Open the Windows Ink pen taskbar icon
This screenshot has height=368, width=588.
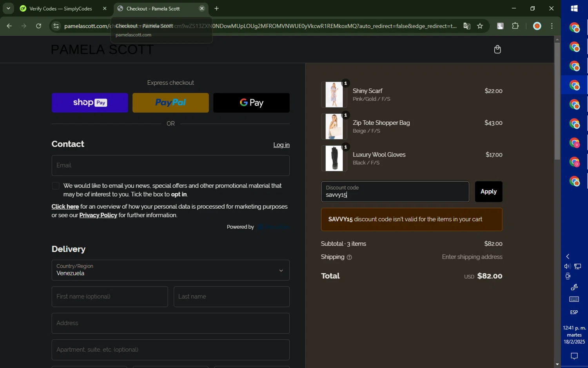click(574, 287)
